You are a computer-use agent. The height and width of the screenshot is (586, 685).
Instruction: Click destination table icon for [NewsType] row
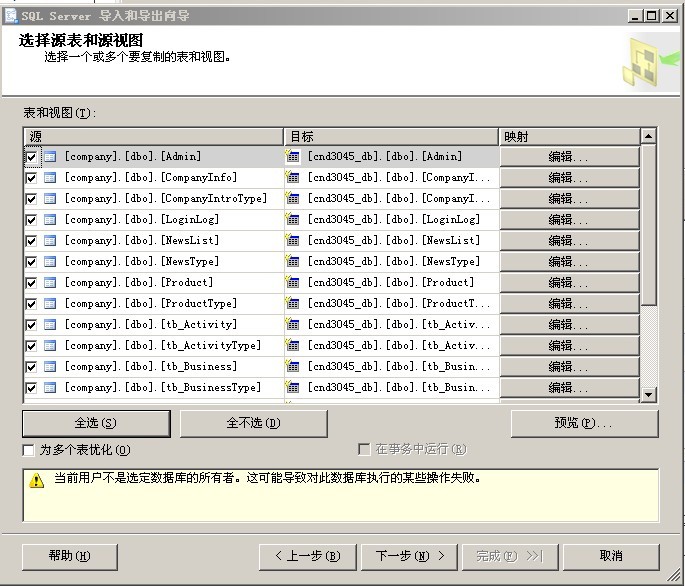point(292,260)
